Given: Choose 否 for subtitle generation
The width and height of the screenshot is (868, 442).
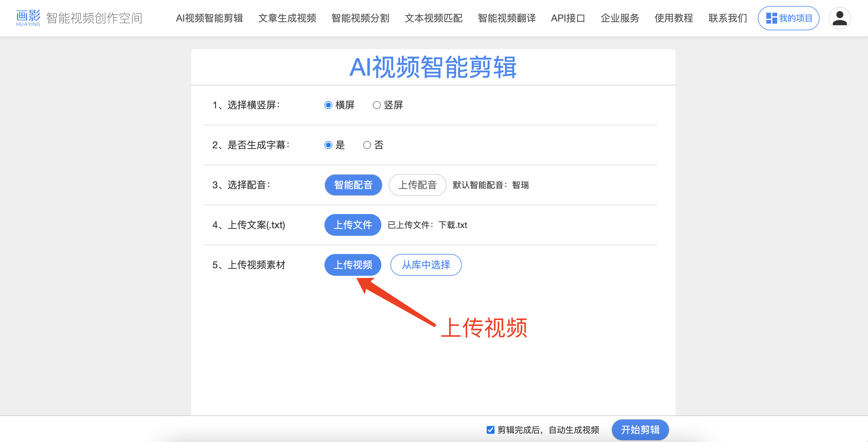Looking at the screenshot, I should click(x=367, y=145).
